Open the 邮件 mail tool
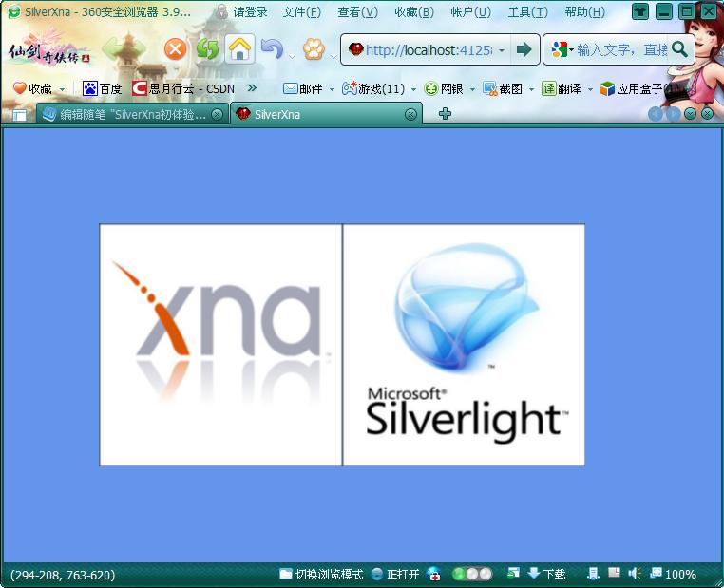Viewport: 724px width, 588px height. [x=303, y=88]
